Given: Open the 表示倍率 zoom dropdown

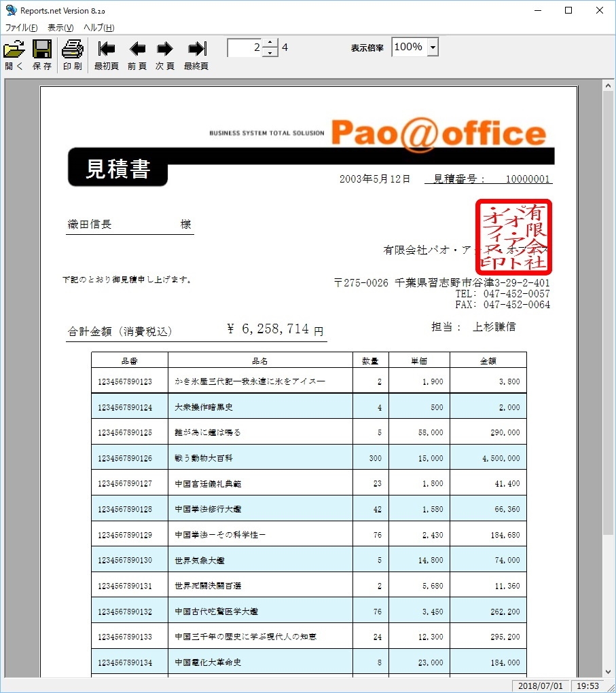Looking at the screenshot, I should (433, 47).
